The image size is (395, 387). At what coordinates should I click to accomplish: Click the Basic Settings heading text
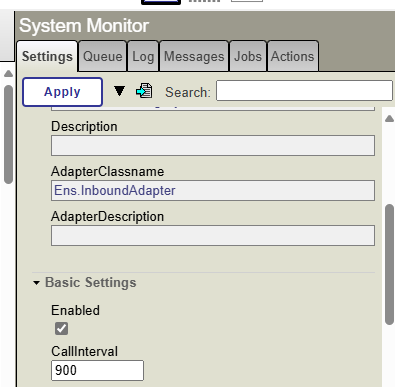point(91,283)
